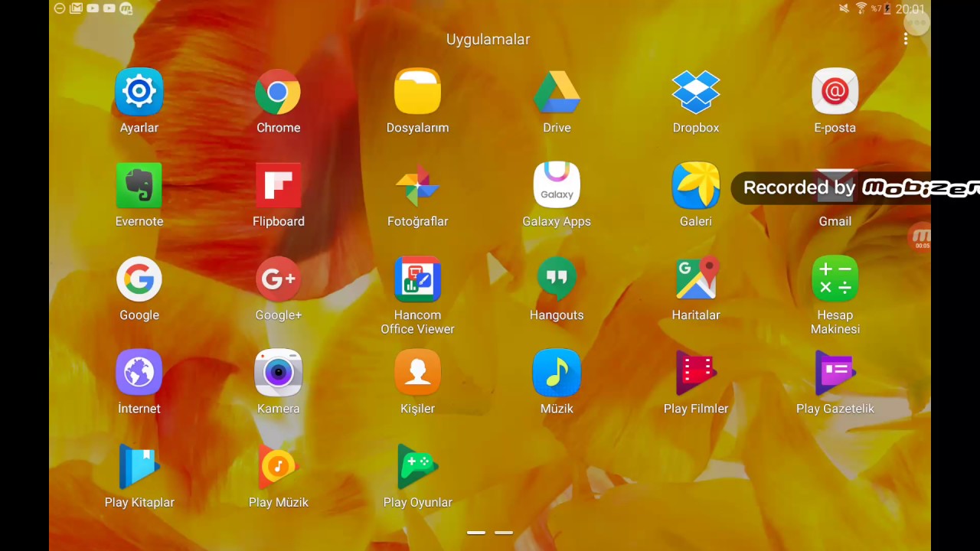
Task: Open the Haritalar maps app
Action: (696, 279)
